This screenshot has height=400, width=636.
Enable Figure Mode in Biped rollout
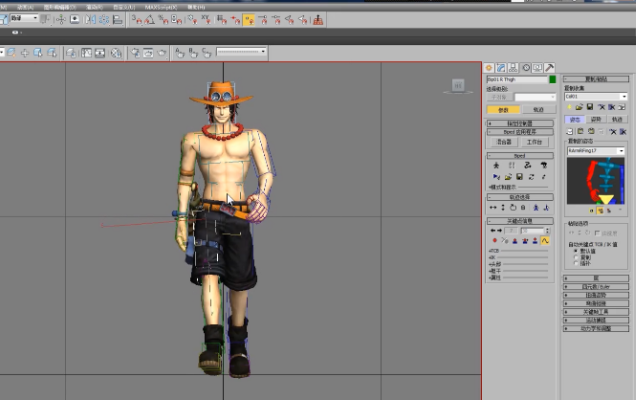(x=496, y=165)
